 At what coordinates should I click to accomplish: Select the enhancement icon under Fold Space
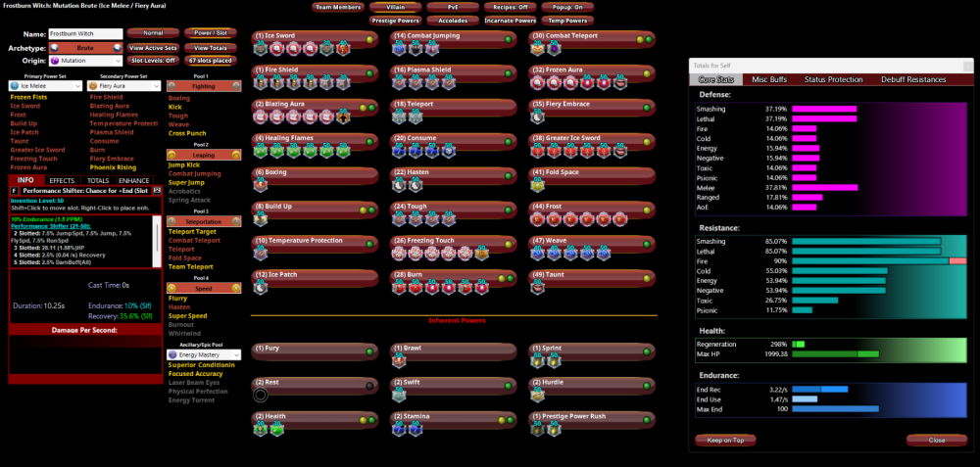[x=538, y=186]
